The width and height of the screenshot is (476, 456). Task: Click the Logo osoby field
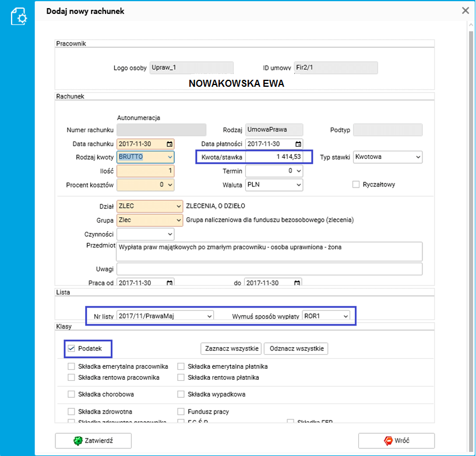[192, 68]
